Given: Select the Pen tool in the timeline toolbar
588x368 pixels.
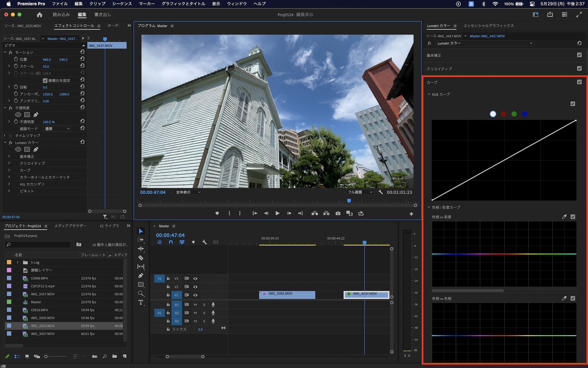Looking at the screenshot, I should (x=141, y=276).
